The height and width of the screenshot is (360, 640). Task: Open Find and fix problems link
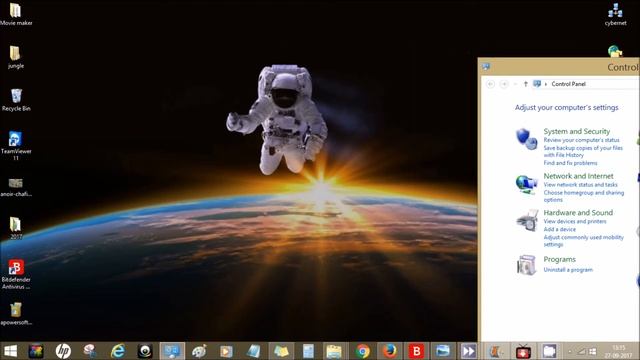(570, 163)
